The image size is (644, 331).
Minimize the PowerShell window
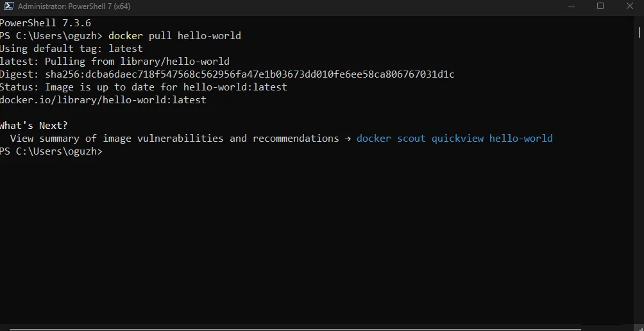pyautogui.click(x=571, y=6)
